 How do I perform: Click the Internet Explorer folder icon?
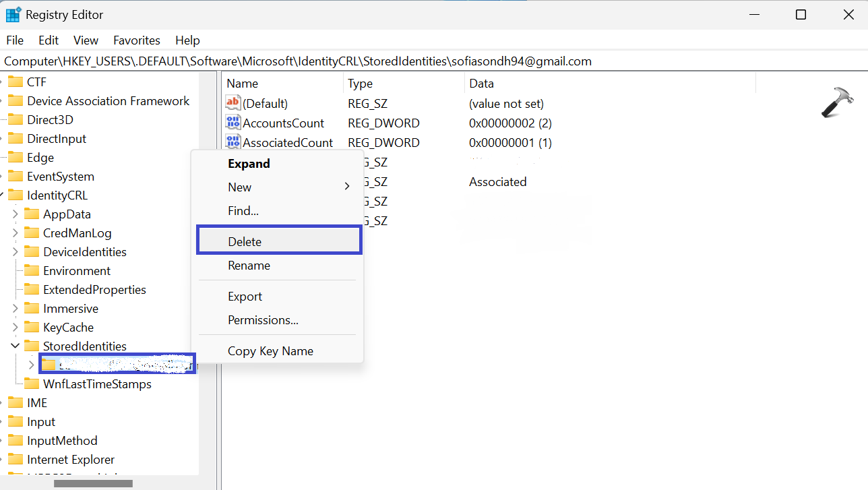15,459
